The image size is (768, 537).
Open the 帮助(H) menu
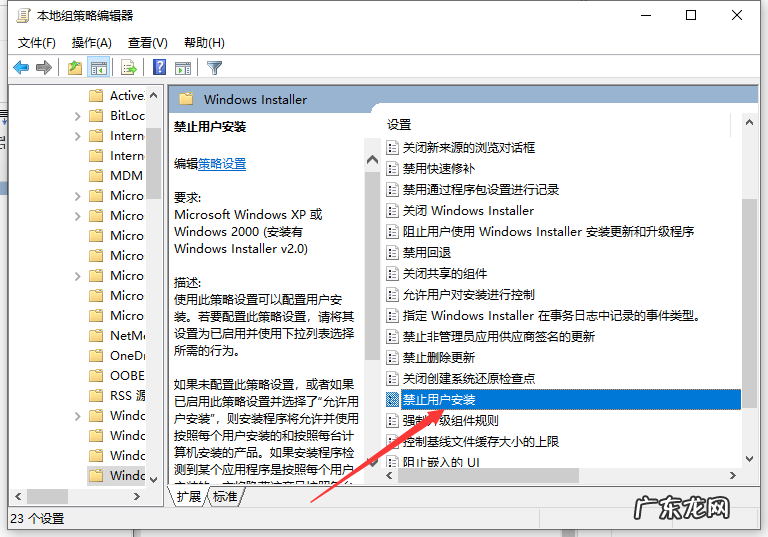pos(204,43)
